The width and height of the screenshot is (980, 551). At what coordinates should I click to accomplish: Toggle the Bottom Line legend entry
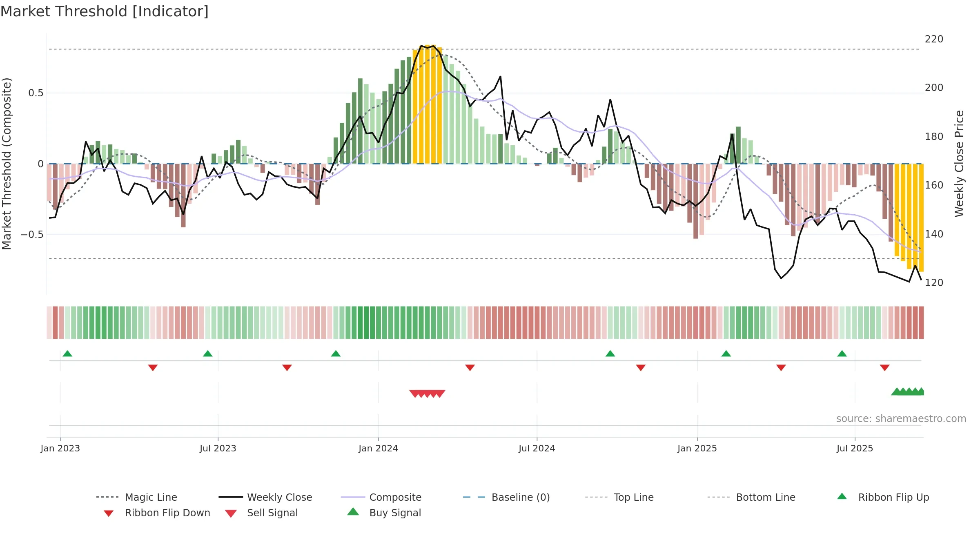click(751, 497)
